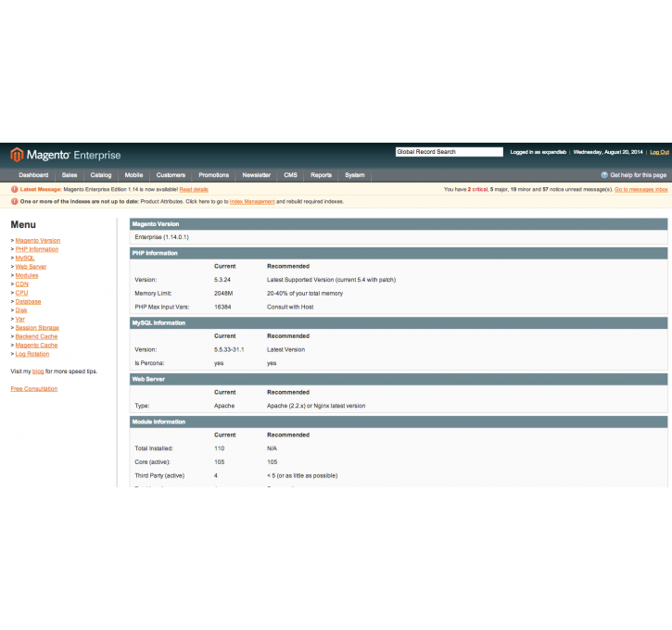The image size is (672, 630).
Task: Select the MySQL version value 5.5.33-31.1
Action: (229, 349)
